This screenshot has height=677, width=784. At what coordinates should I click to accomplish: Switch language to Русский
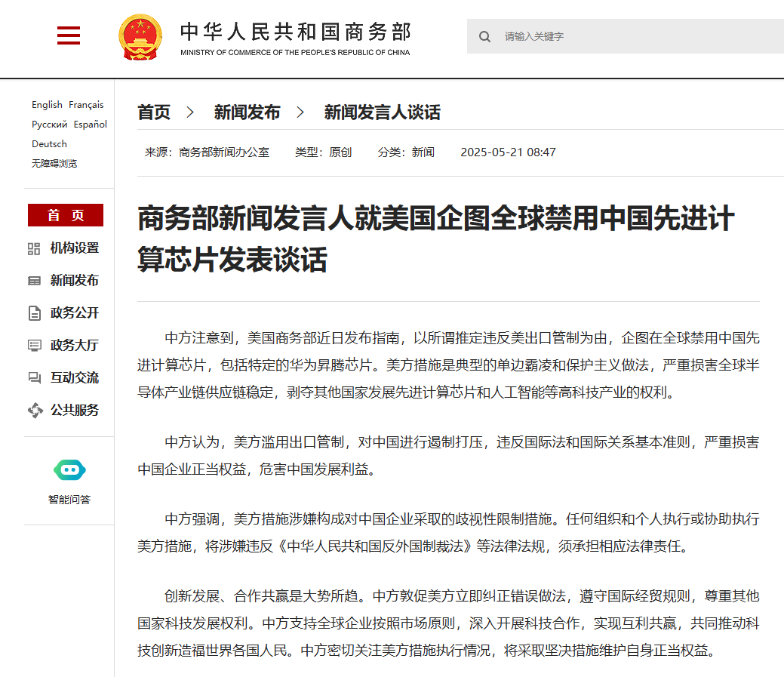pyautogui.click(x=49, y=124)
